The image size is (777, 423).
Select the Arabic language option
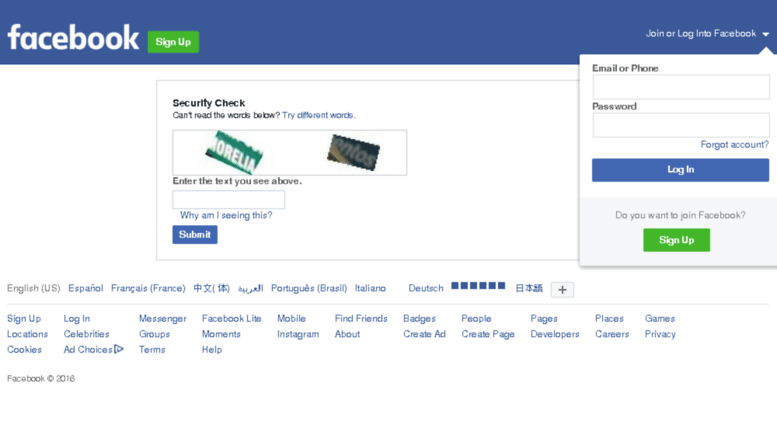[x=250, y=288]
